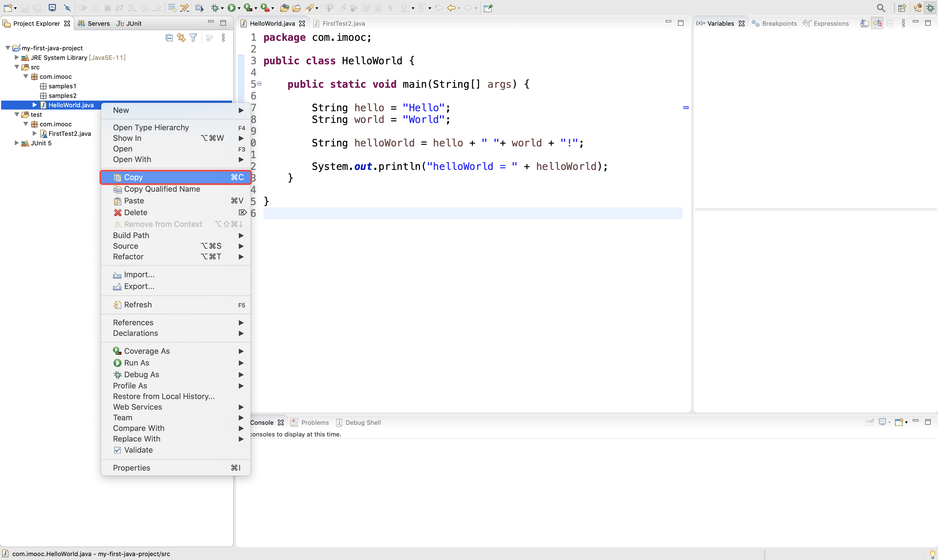
Task: Click the Coverage run toolbar icon
Action: coord(248,8)
